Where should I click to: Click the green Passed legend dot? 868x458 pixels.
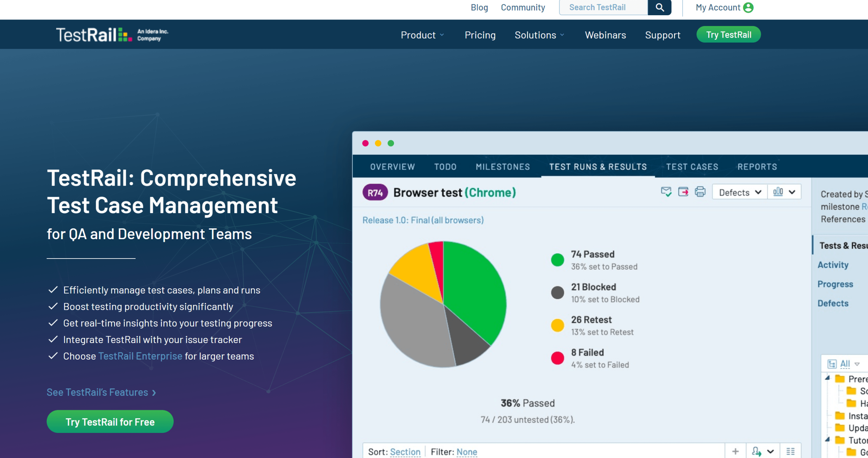click(557, 260)
